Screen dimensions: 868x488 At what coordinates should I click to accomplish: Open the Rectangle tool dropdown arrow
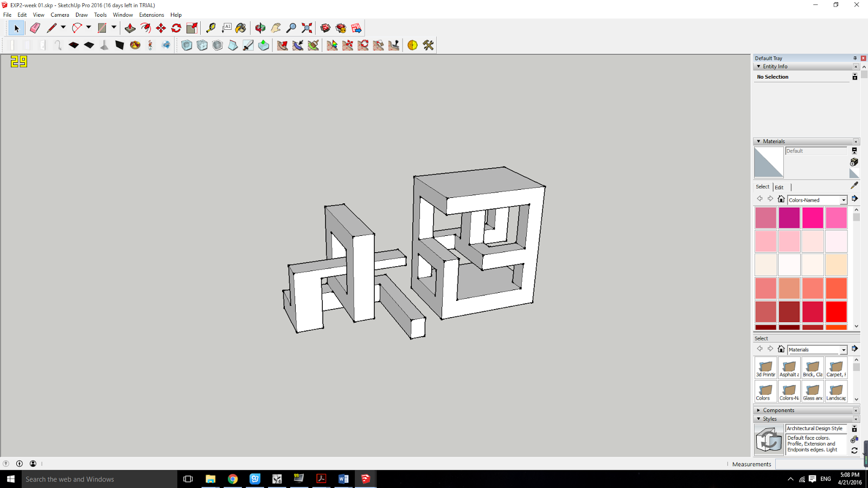pos(114,28)
